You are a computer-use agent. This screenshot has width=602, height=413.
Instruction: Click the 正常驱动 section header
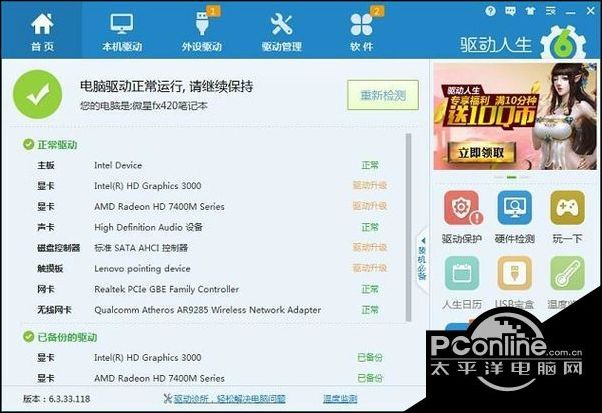[x=50, y=145]
